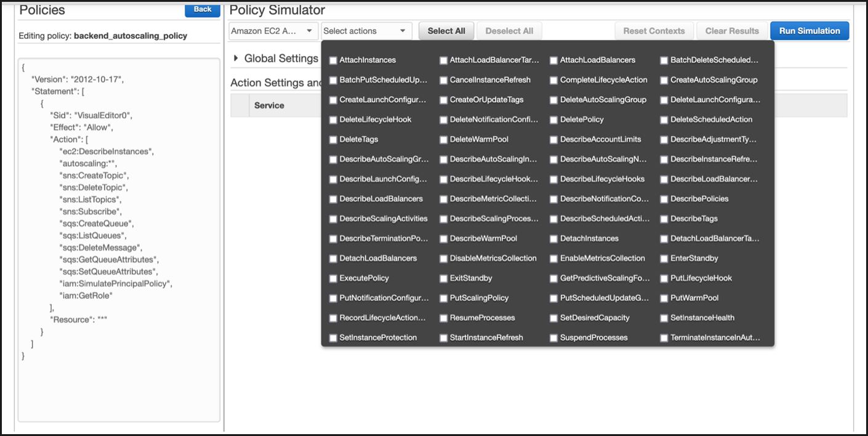Tick the SetInstanceHealth checkbox
The width and height of the screenshot is (868, 436).
664,318
